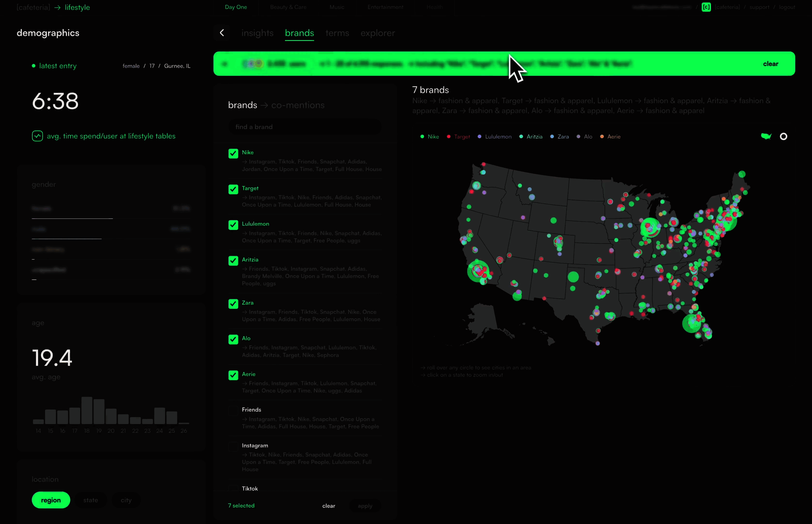
Task: Clear the green filter banner
Action: (x=770, y=64)
